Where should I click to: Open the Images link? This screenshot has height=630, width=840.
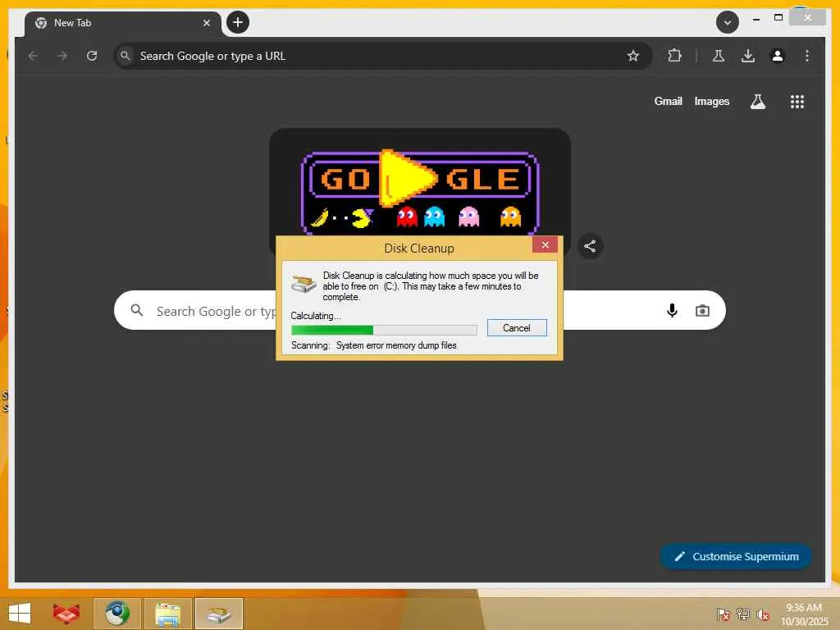pyautogui.click(x=711, y=101)
